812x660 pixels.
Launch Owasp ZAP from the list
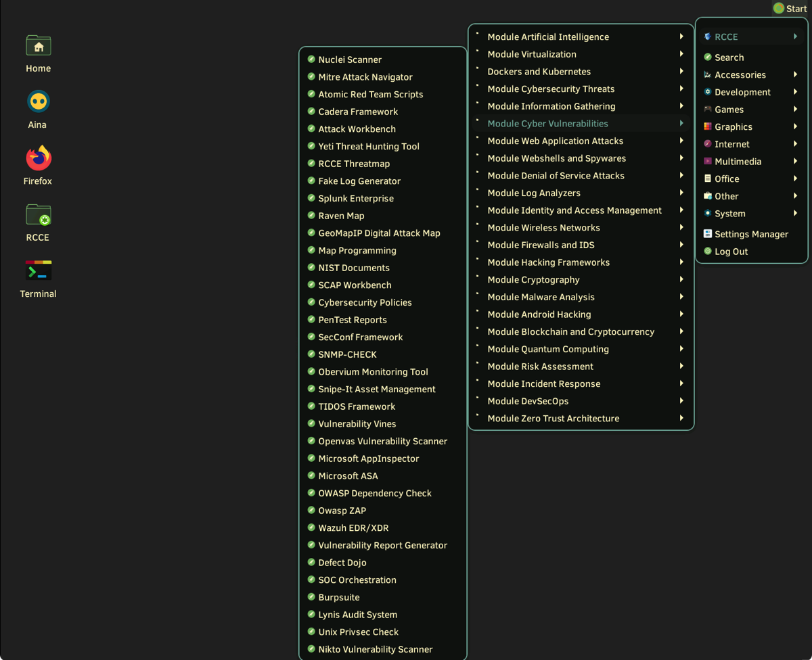coord(342,511)
